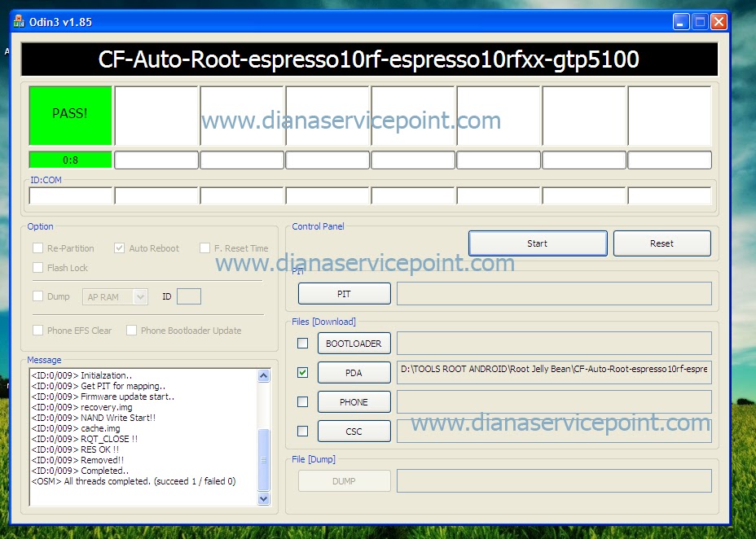
Task: Check the Phone EFS Clear option
Action: point(37,331)
